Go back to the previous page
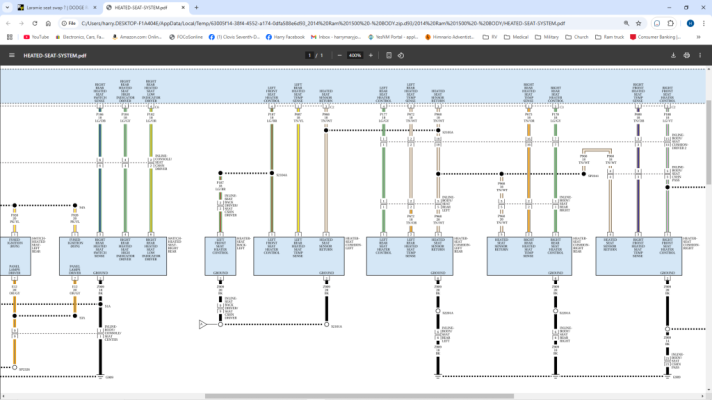The height and width of the screenshot is (400, 712). coord(8,23)
